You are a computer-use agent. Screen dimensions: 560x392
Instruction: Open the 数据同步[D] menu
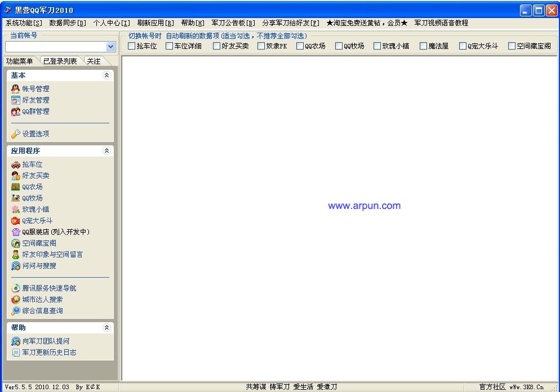pyautogui.click(x=68, y=23)
